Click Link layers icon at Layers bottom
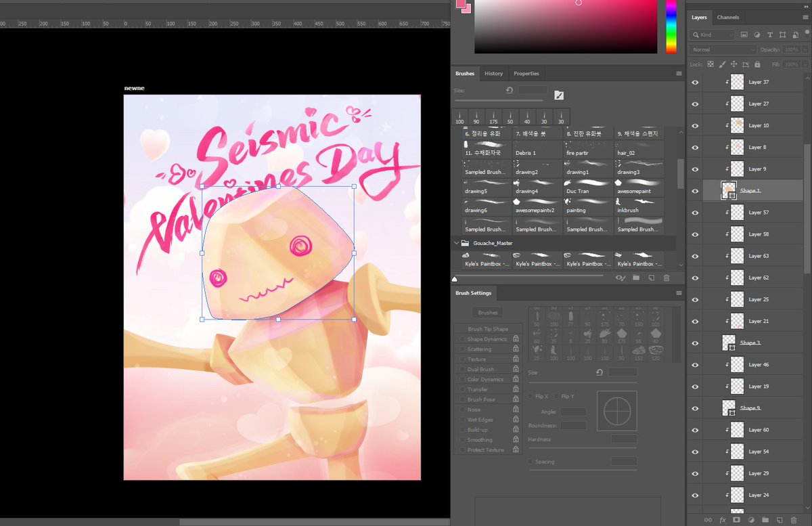 pyautogui.click(x=708, y=520)
